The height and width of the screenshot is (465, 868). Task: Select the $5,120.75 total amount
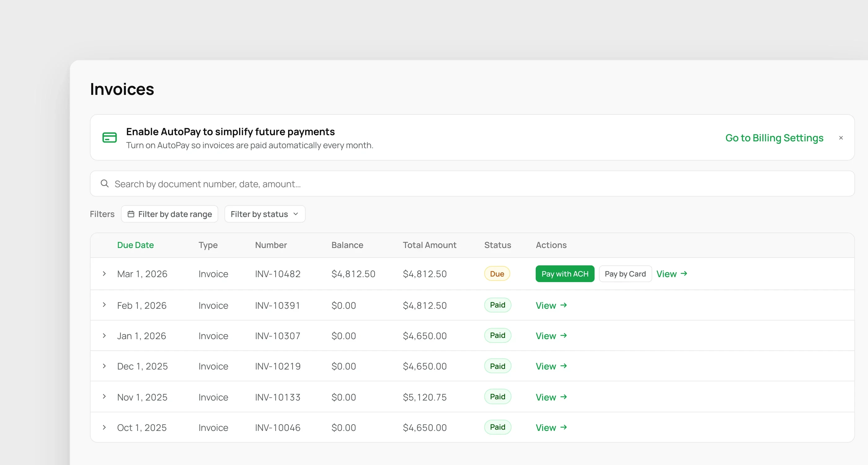click(425, 397)
